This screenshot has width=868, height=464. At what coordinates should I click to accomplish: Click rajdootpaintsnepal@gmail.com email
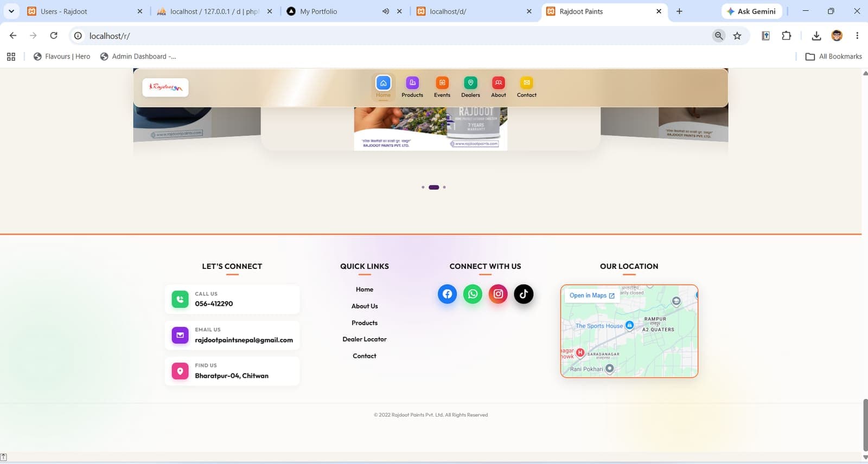tap(244, 340)
